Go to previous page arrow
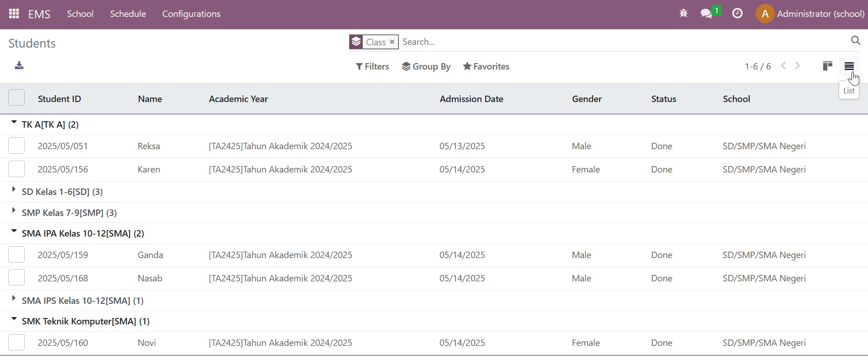868x361 pixels. (x=784, y=66)
